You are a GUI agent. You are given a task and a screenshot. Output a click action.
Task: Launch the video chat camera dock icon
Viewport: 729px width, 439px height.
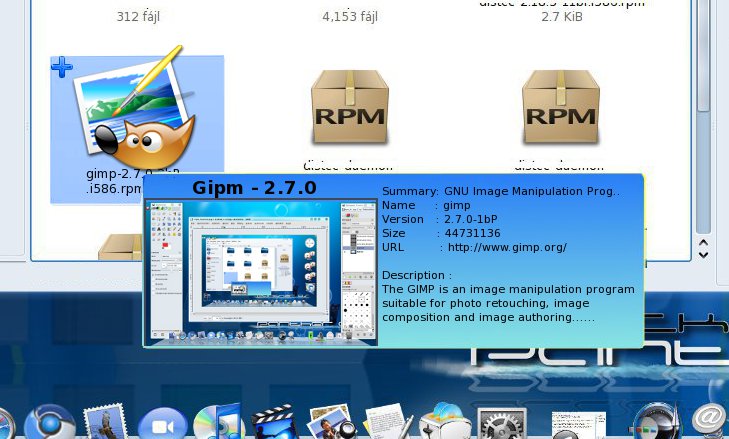click(x=163, y=424)
